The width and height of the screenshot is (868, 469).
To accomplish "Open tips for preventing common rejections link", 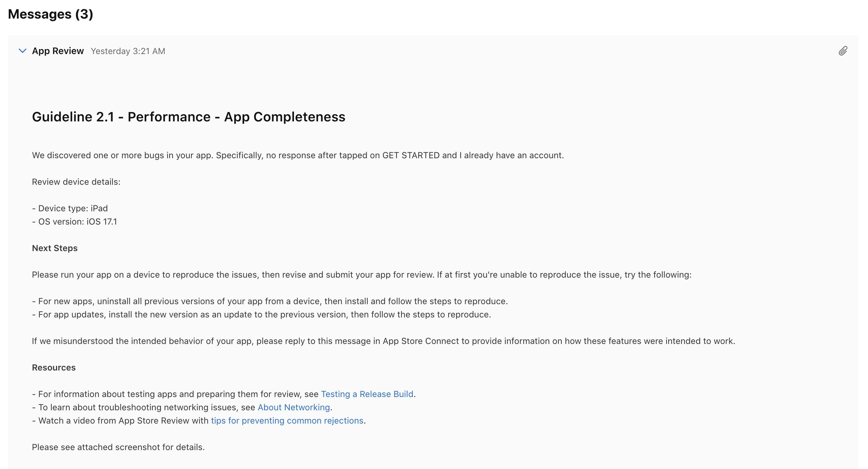I will (x=287, y=421).
